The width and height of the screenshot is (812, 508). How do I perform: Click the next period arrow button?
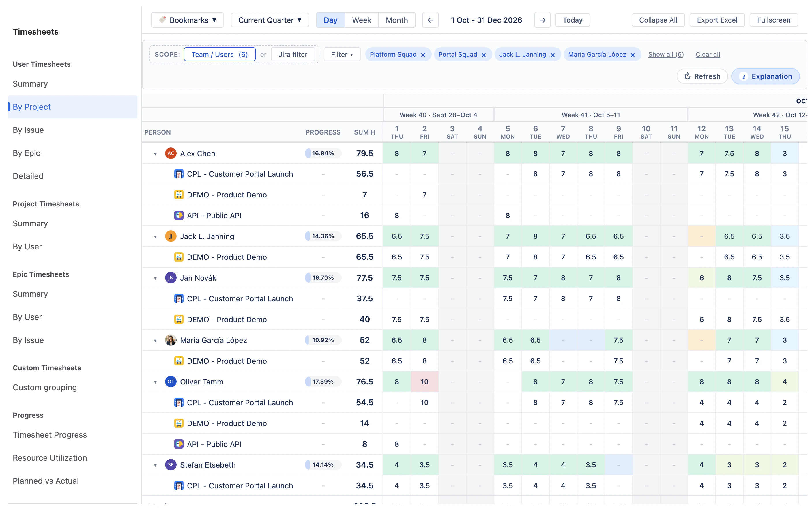pos(542,20)
